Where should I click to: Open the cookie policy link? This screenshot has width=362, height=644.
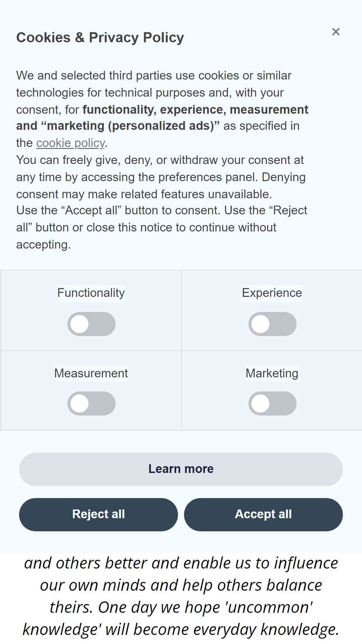(x=70, y=143)
